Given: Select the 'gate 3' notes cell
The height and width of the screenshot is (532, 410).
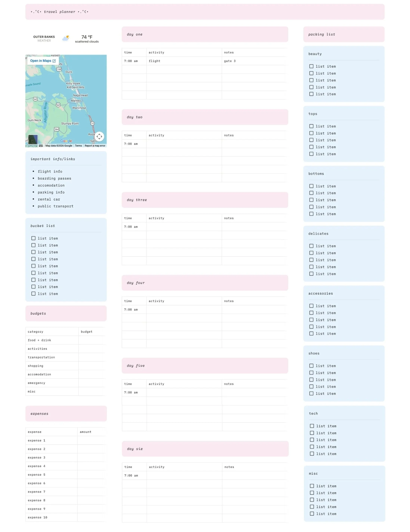Looking at the screenshot, I should pyautogui.click(x=254, y=61).
